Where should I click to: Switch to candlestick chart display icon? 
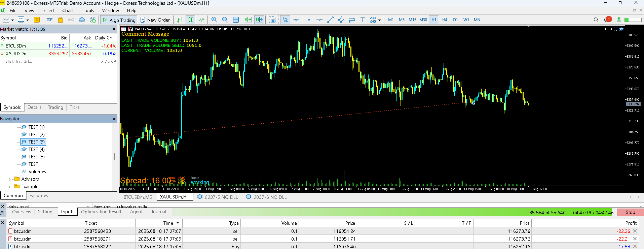pos(191,20)
